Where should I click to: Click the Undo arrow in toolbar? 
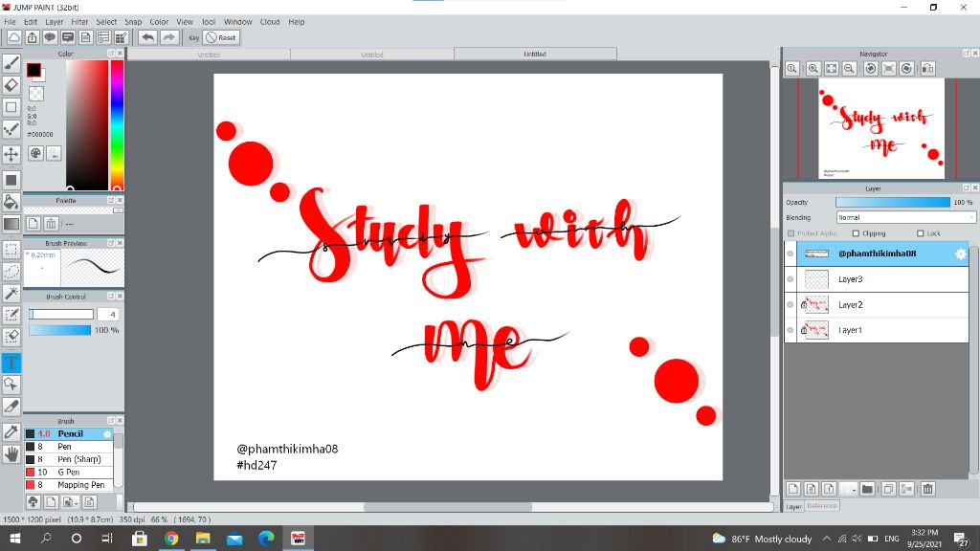pyautogui.click(x=147, y=37)
